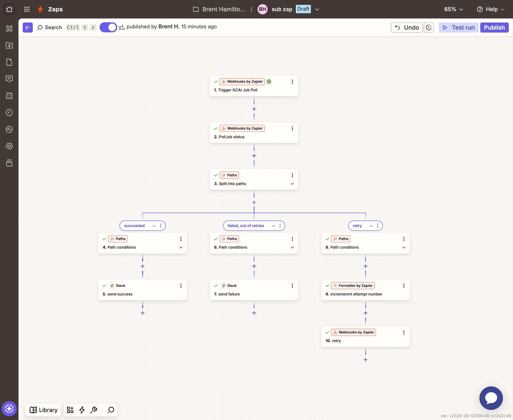The height and width of the screenshot is (420, 513).
Task: Click the sub zap title text
Action: (x=282, y=9)
